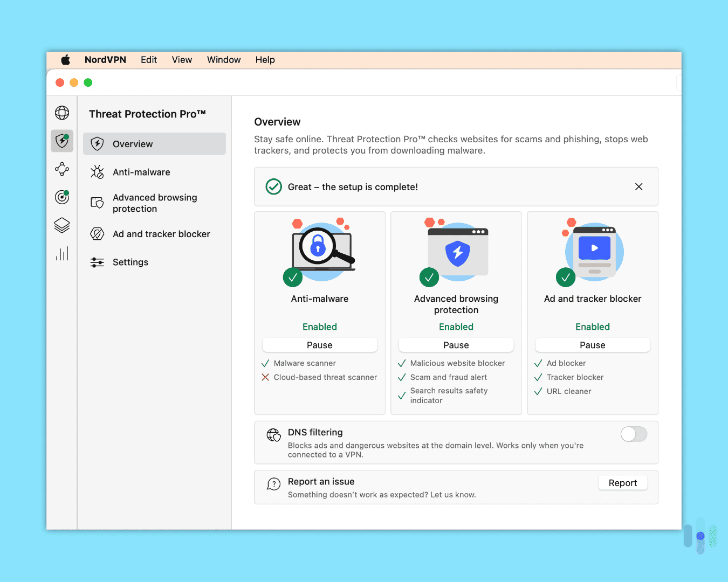Image resolution: width=728 pixels, height=582 pixels.
Task: Open the Dark Web Monitor icon
Action: [61, 197]
